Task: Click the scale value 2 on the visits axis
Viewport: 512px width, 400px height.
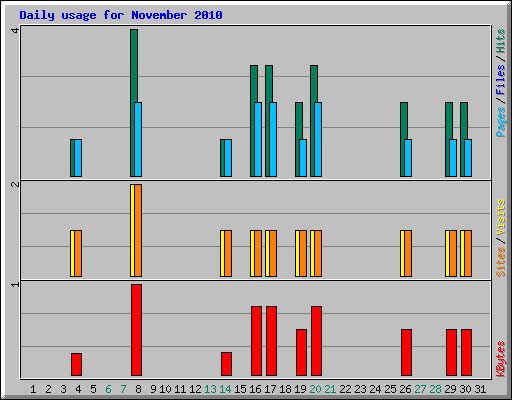Action: [x=15, y=185]
